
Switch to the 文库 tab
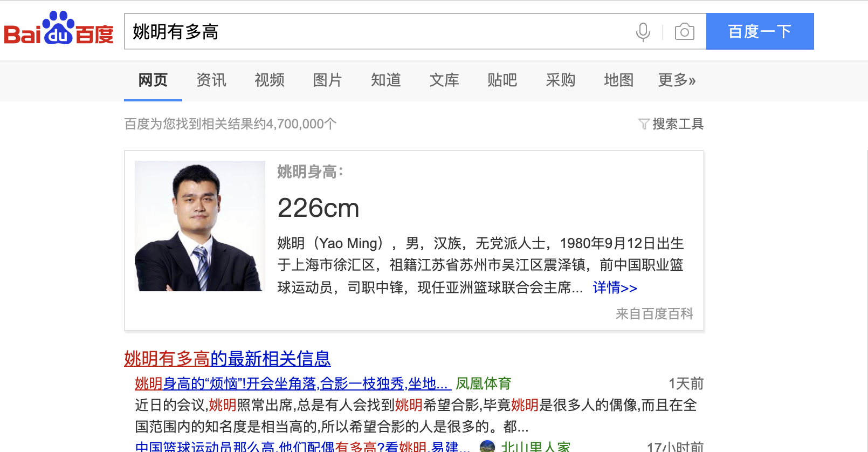click(444, 80)
